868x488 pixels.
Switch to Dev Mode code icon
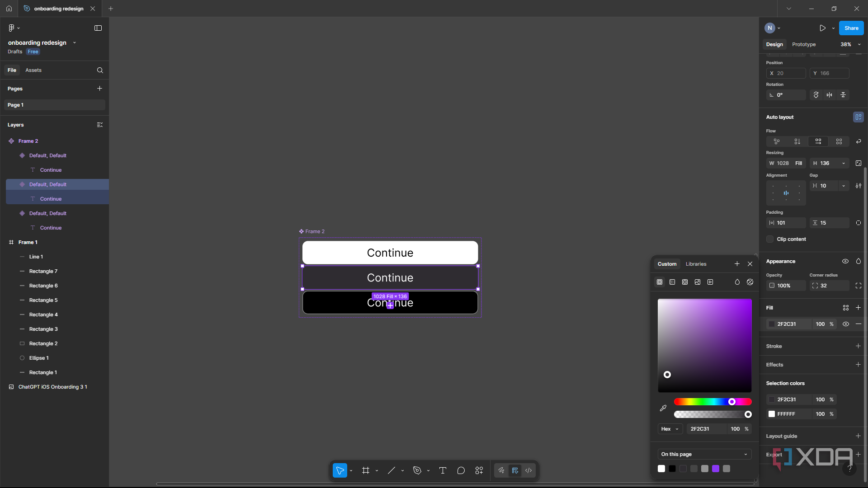click(x=528, y=470)
